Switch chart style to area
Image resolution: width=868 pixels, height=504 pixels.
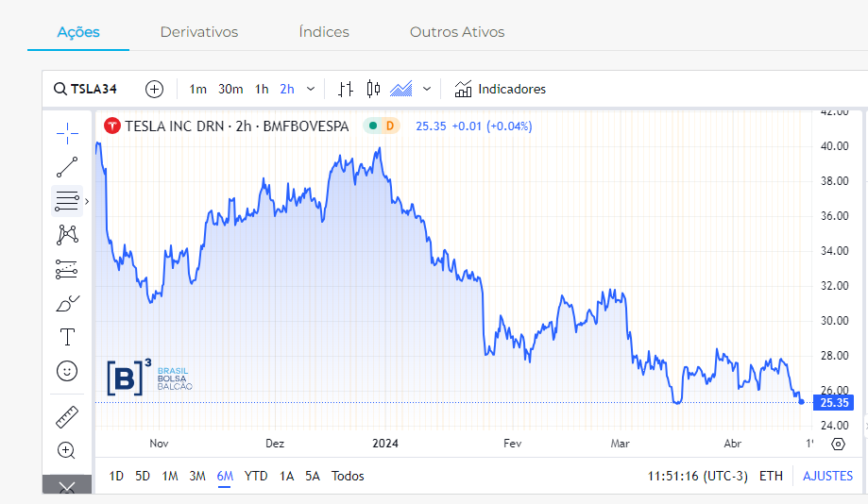click(x=401, y=89)
